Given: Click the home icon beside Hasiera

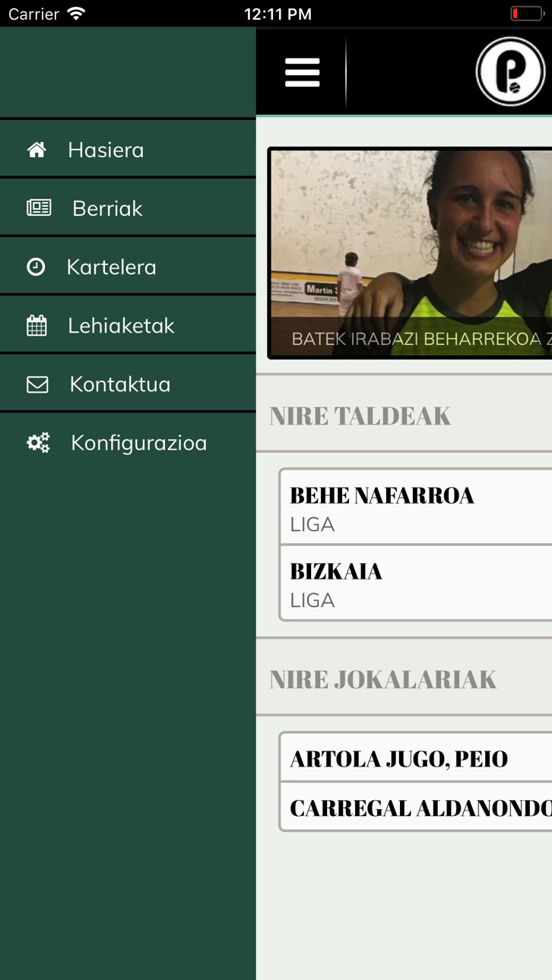Looking at the screenshot, I should tap(36, 150).
